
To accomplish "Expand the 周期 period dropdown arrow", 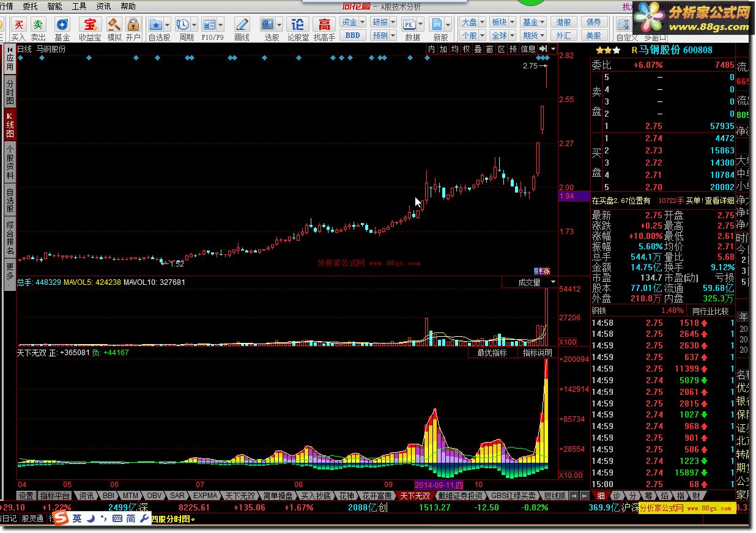I will pyautogui.click(x=193, y=25).
